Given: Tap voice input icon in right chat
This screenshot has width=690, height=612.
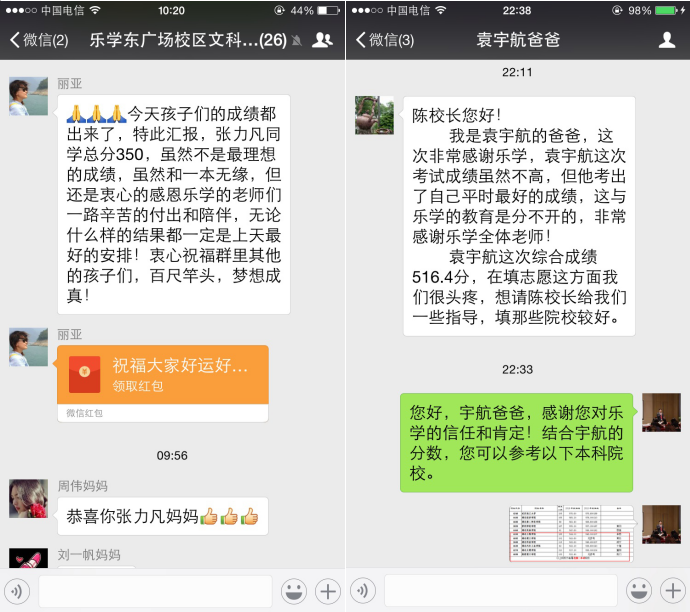Looking at the screenshot, I should [363, 591].
